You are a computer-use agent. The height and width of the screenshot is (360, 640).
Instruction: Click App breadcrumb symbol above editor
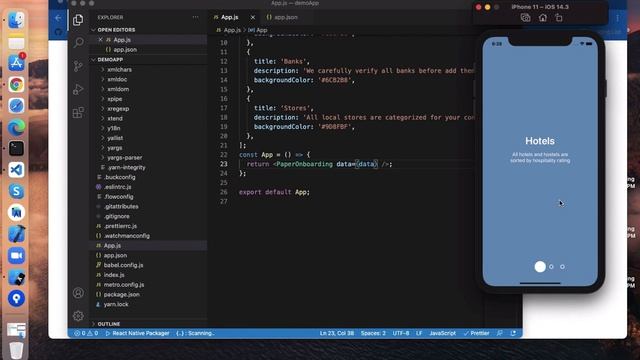point(258,30)
